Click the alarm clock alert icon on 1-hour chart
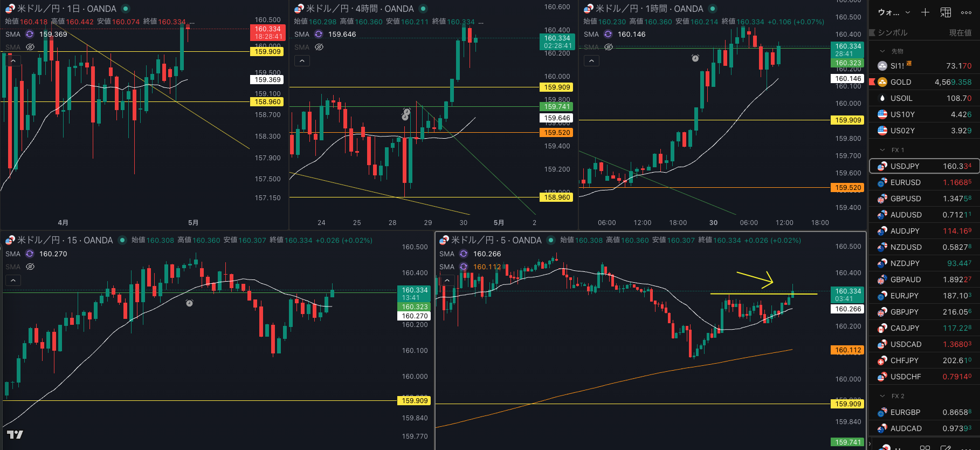 (x=695, y=58)
